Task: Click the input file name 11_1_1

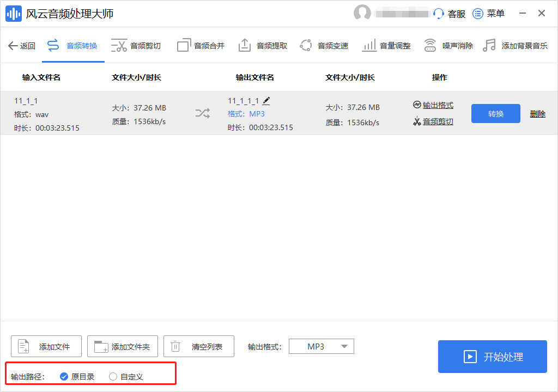Action: click(26, 101)
